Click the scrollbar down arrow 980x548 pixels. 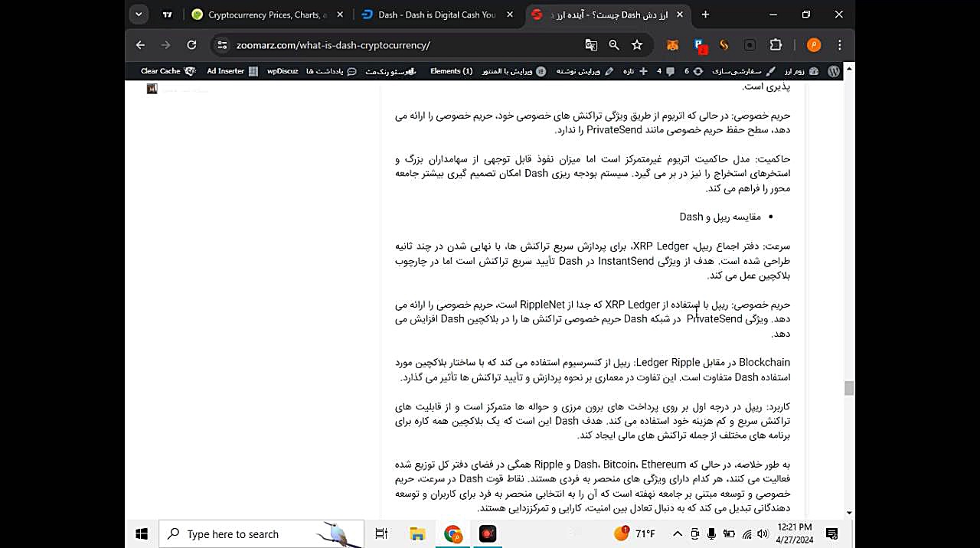(x=848, y=513)
